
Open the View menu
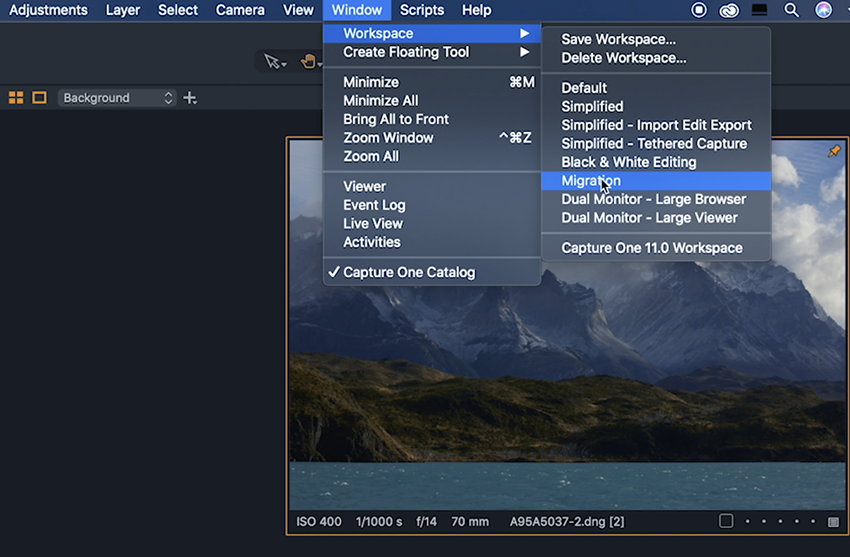pos(298,10)
